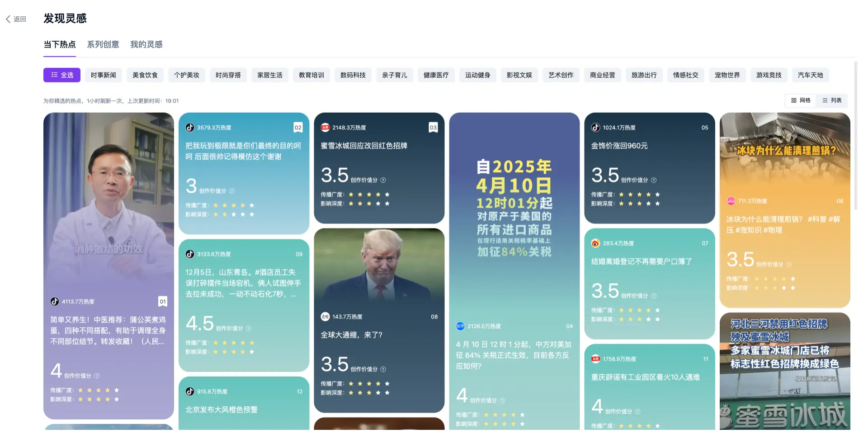The image size is (868, 433).
Task: Open the 结婚离婚登记不再需要户口簿了 headline
Action: coord(642,262)
